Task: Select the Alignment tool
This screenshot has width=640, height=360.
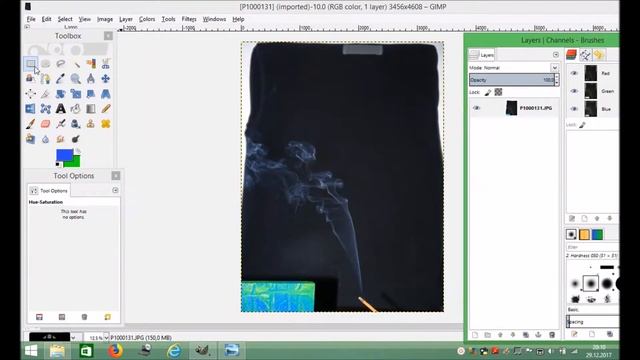Action: [x=31, y=94]
